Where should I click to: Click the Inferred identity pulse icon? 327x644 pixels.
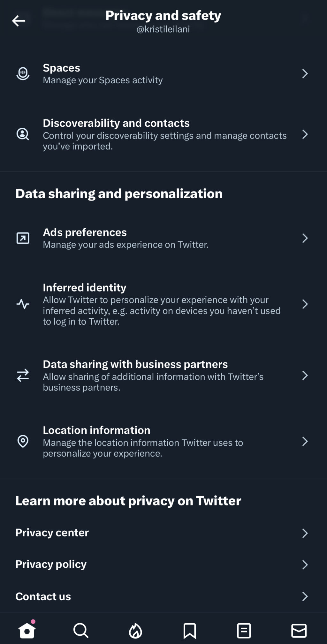(x=23, y=304)
